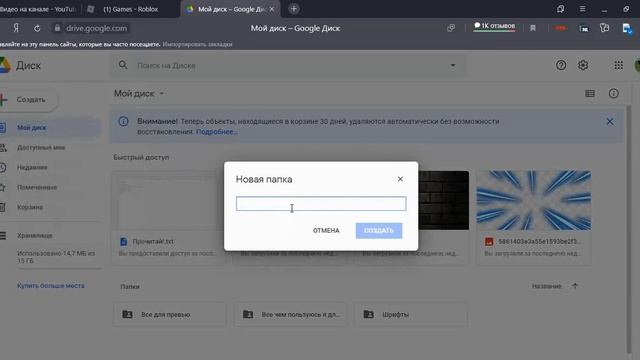Bookmark the page with the bookmark icon

pyautogui.click(x=533, y=28)
